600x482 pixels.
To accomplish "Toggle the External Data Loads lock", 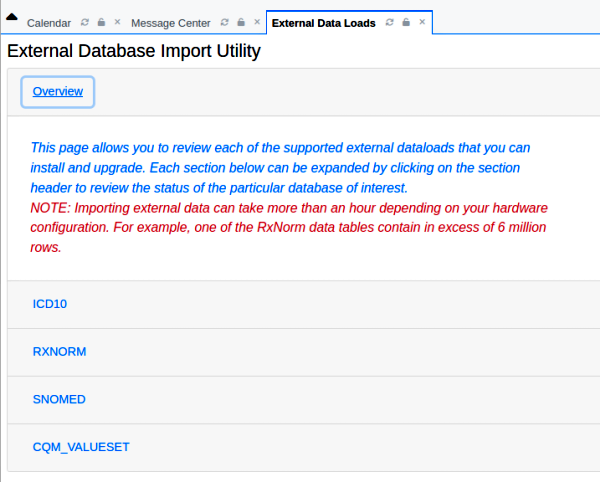I will point(406,22).
